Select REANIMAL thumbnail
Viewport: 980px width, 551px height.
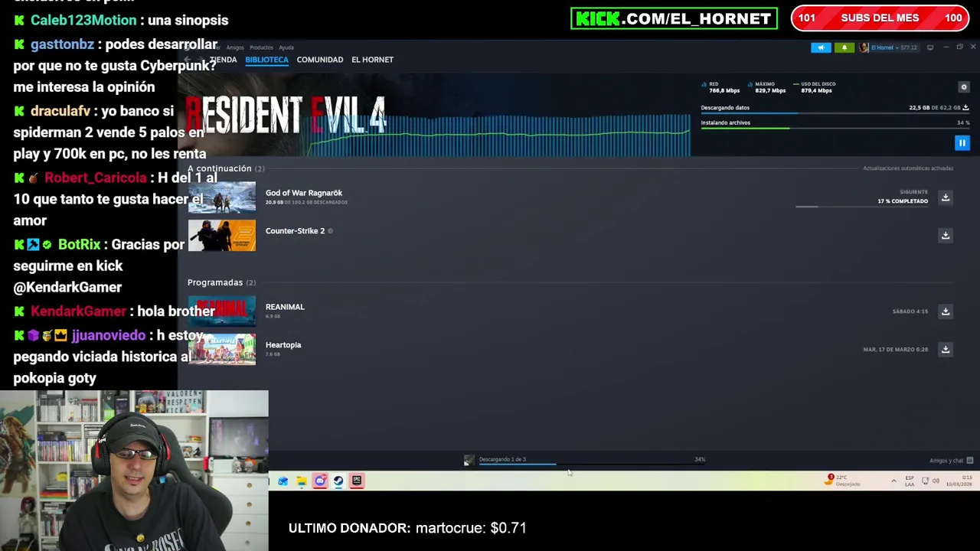pos(222,311)
